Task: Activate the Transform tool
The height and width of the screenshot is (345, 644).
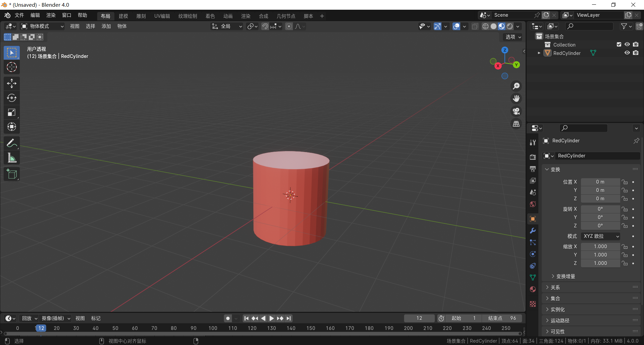Action: click(12, 127)
